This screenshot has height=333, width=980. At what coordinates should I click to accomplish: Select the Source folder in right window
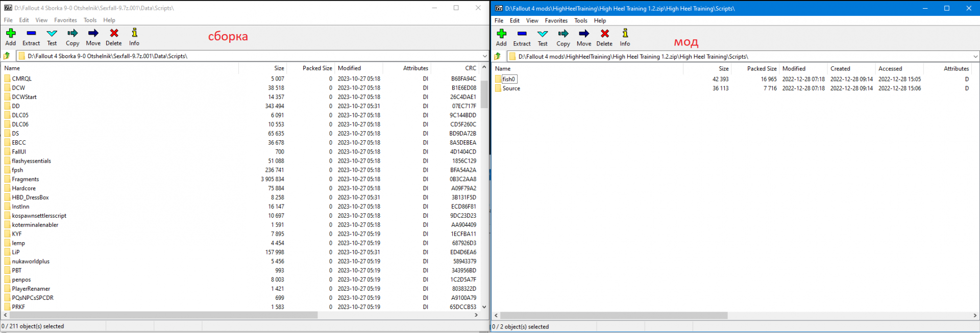click(x=511, y=89)
